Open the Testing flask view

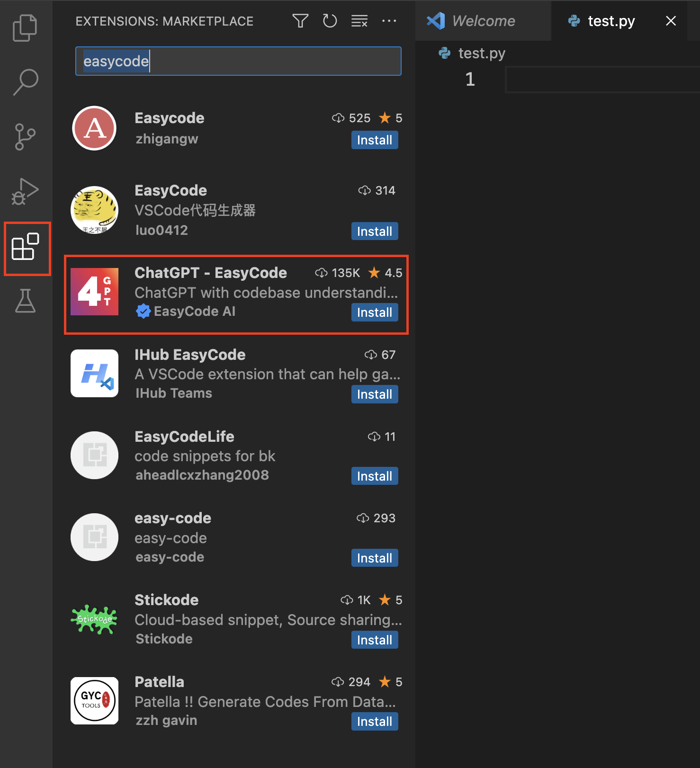click(25, 301)
